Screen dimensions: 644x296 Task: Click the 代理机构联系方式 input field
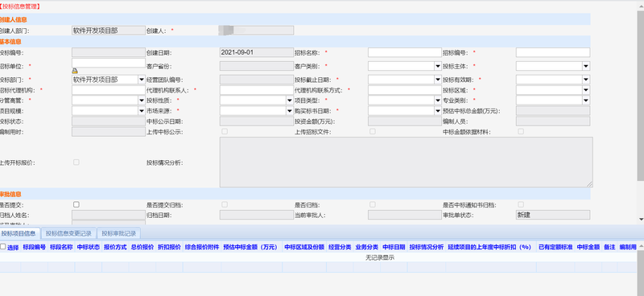pos(405,90)
